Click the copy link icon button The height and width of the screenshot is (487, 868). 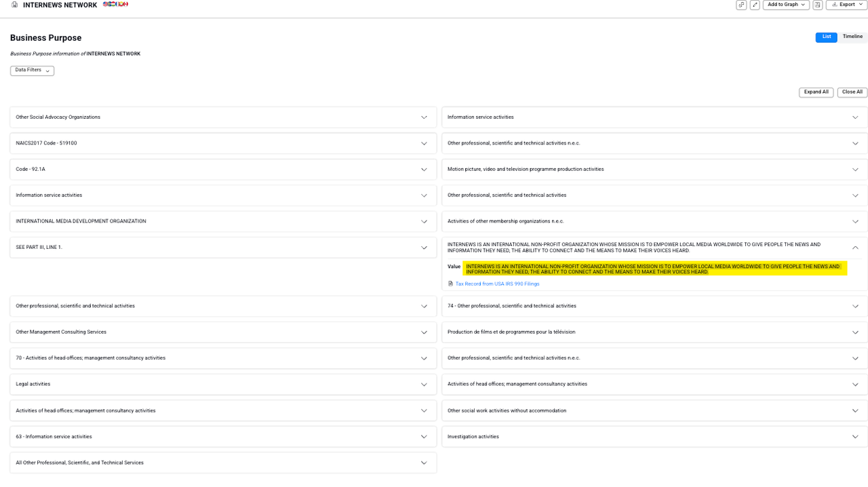click(x=741, y=5)
